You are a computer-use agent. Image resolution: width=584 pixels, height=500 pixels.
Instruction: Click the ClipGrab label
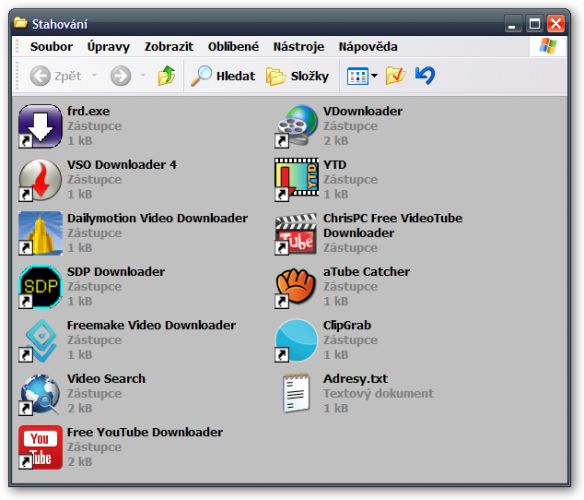click(347, 325)
